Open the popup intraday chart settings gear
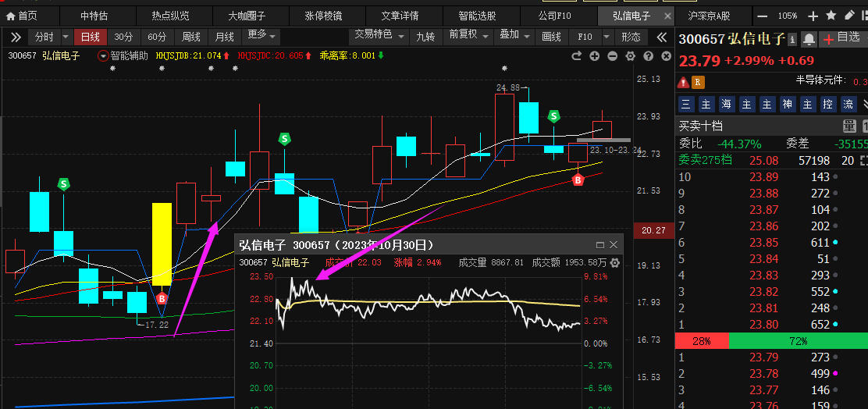 tap(614, 263)
